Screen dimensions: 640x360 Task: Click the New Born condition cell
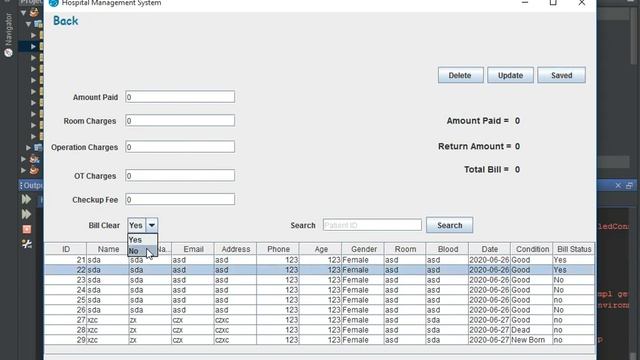tap(532, 340)
